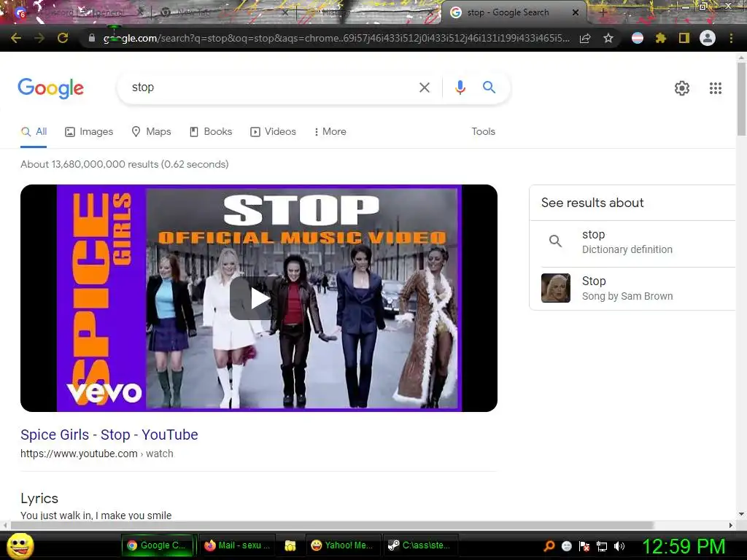
Task: Click the 'Lyrics' heading
Action: 39,499
